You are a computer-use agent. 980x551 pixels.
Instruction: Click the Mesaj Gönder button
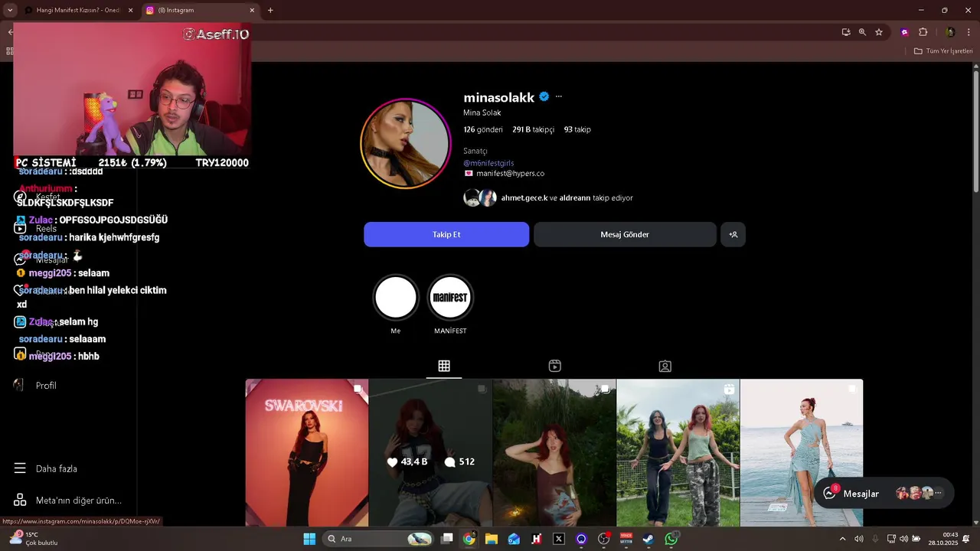point(625,234)
